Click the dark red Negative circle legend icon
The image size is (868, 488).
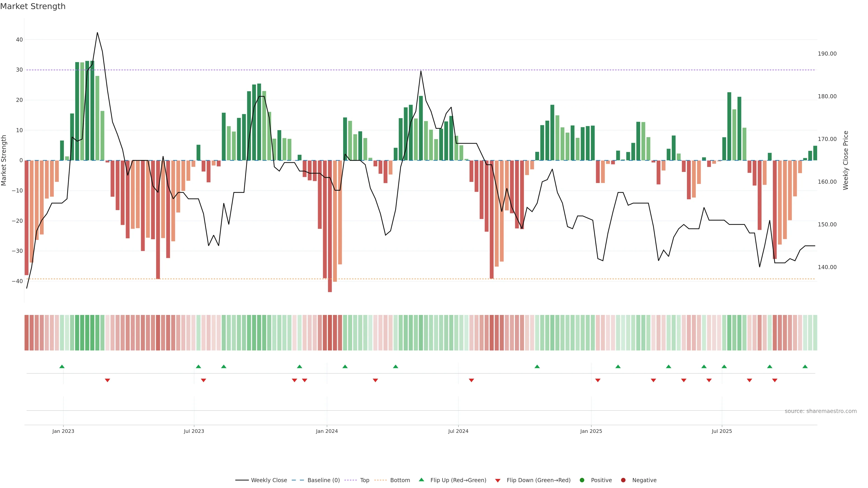[x=623, y=480]
